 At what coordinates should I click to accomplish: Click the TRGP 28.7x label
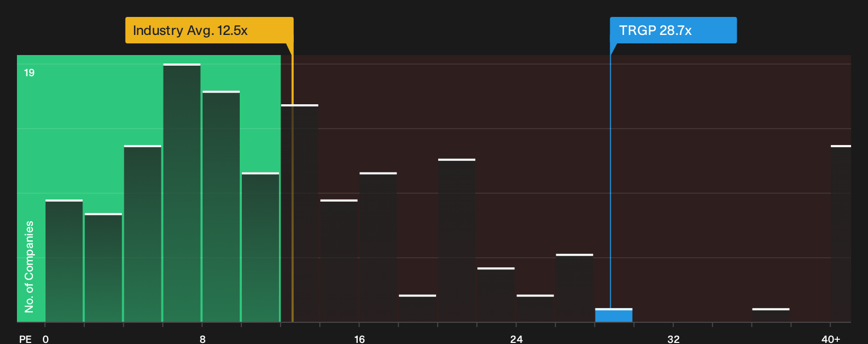click(673, 30)
